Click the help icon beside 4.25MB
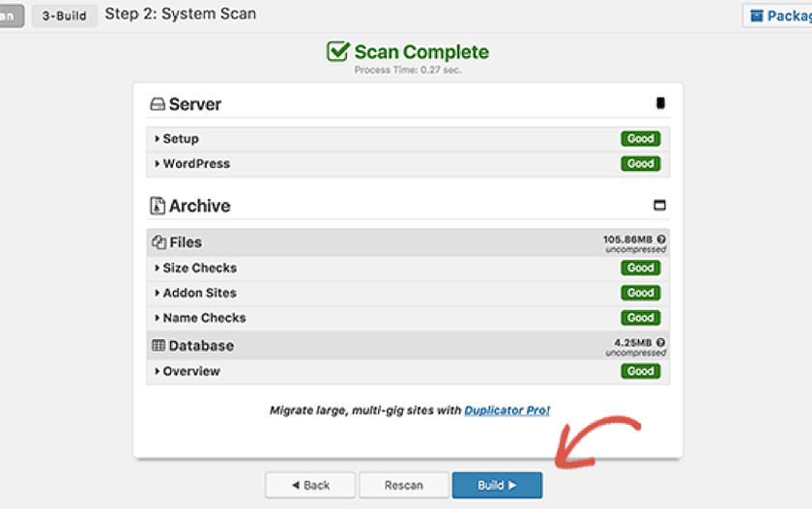Viewport: 812px width, 509px height. pyautogui.click(x=661, y=342)
